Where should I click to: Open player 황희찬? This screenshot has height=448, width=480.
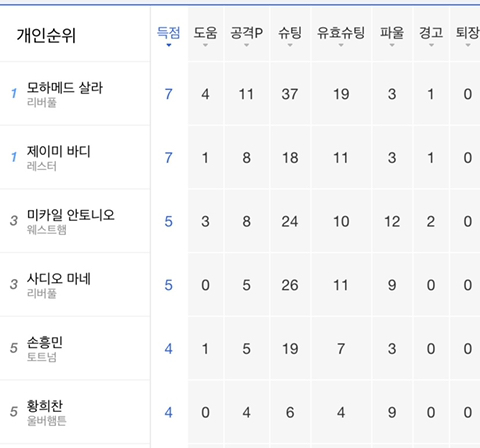point(45,406)
